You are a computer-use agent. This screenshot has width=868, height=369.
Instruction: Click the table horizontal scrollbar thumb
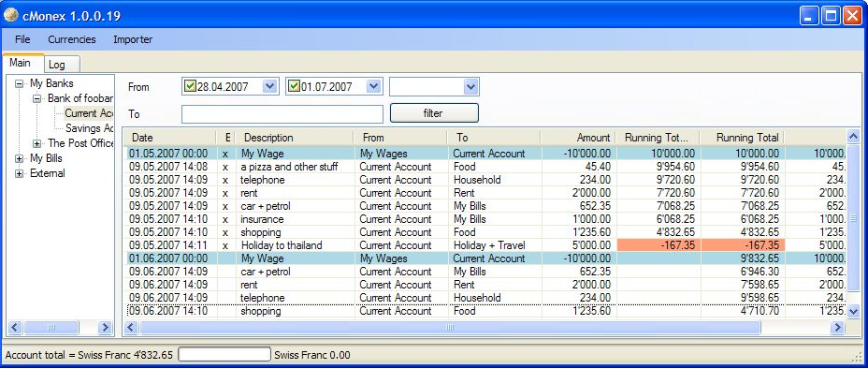pyautogui.click(x=450, y=328)
